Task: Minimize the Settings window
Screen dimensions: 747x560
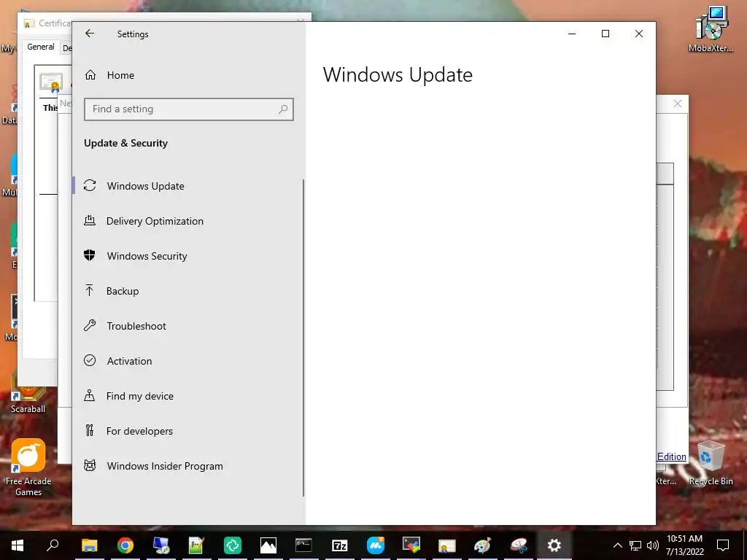Action: click(572, 34)
